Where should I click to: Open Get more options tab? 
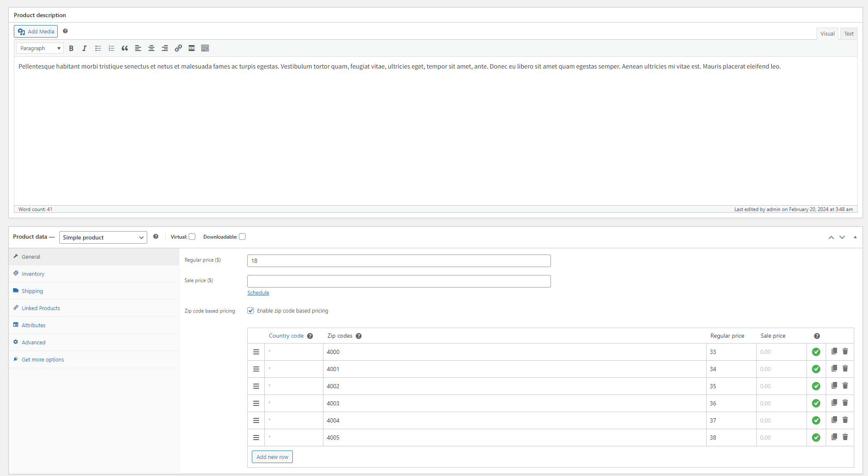[94, 359]
